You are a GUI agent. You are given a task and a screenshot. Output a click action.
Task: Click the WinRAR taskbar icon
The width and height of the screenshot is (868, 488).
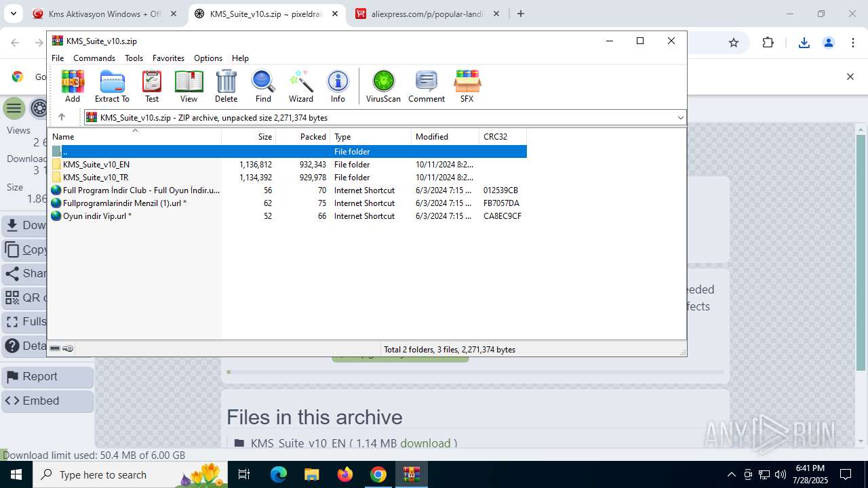coord(412,474)
